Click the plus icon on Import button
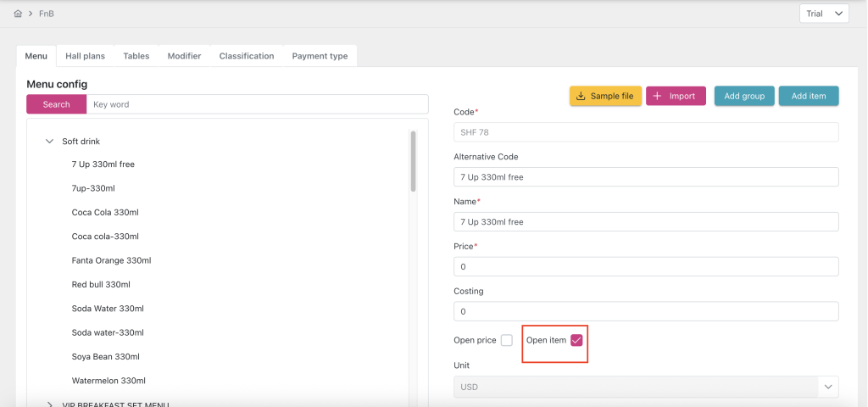Viewport: 868px width, 407px height. pyautogui.click(x=658, y=97)
